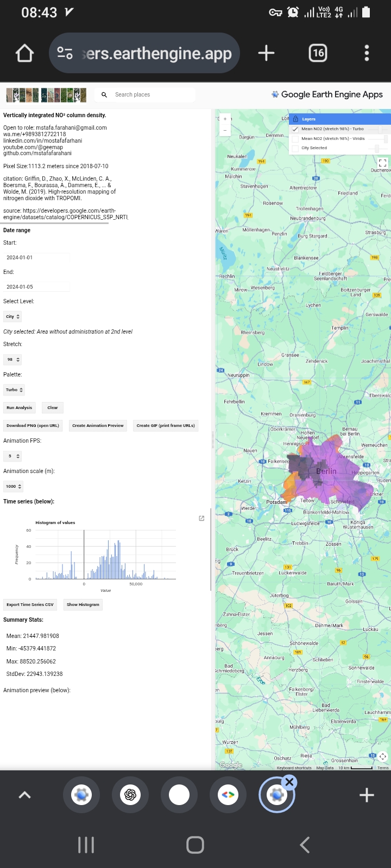Open the tab switcher showing 16 tabs
The width and height of the screenshot is (391, 868).
pos(318,53)
